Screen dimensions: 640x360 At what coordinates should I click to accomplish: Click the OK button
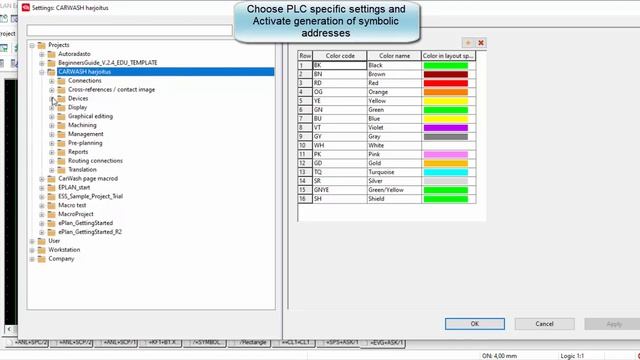(x=475, y=324)
